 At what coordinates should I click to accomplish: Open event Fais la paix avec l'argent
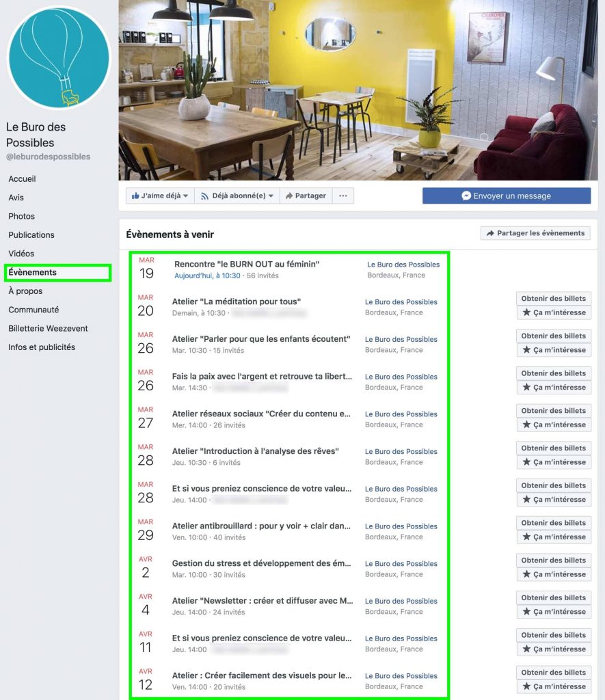[x=262, y=377]
